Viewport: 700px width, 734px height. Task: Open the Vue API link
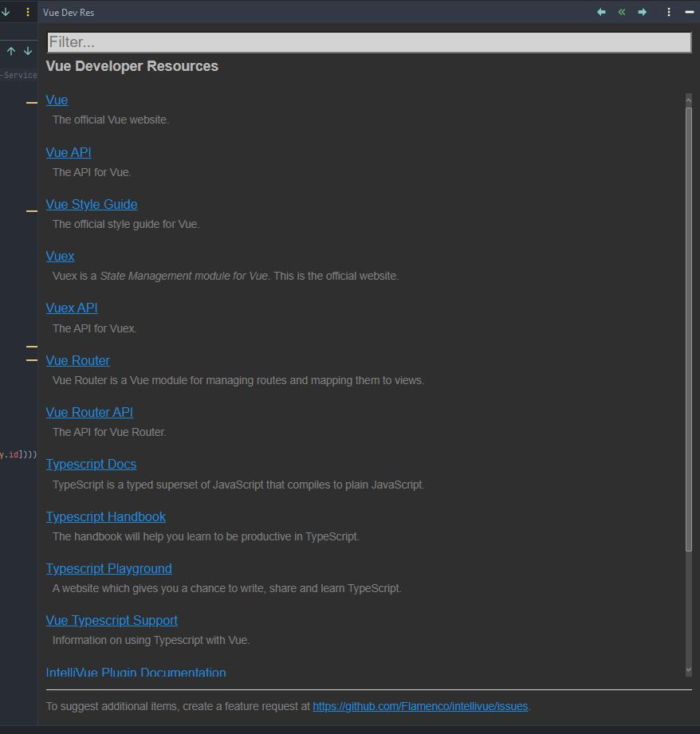(x=69, y=152)
